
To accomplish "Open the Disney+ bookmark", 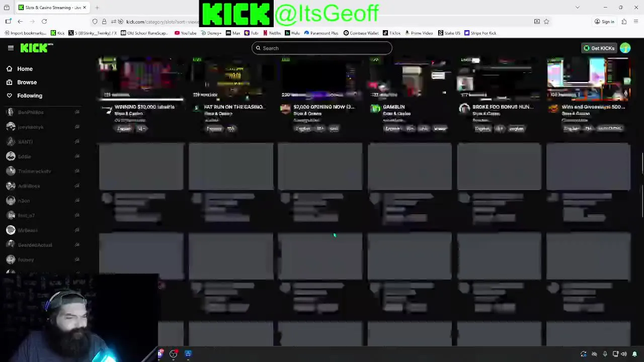I will pyautogui.click(x=211, y=33).
